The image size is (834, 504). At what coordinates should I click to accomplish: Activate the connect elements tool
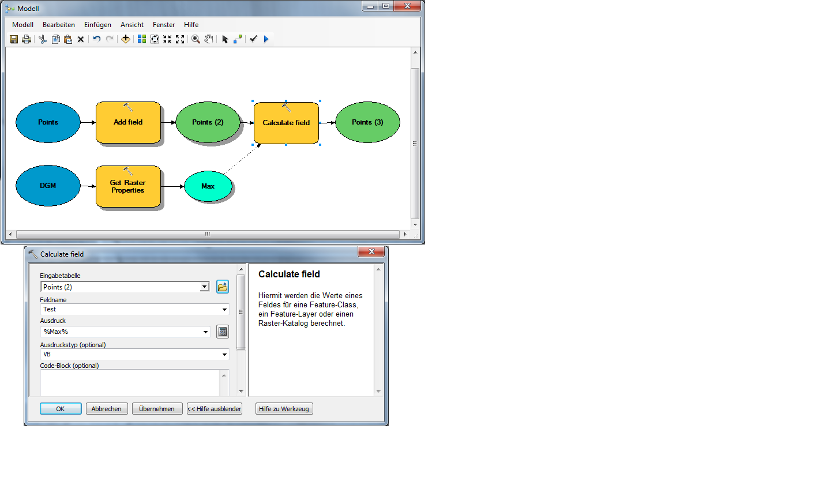[x=238, y=39]
